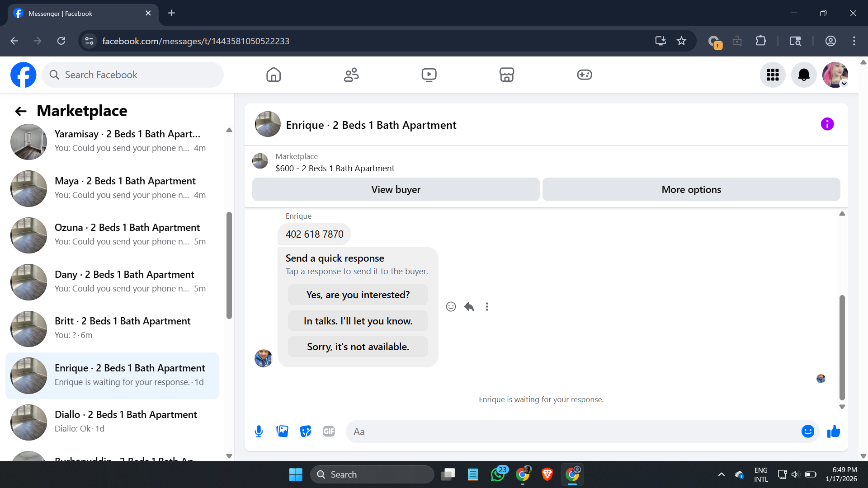Open message more options three dots
Image resolution: width=868 pixels, height=488 pixels.
(487, 307)
